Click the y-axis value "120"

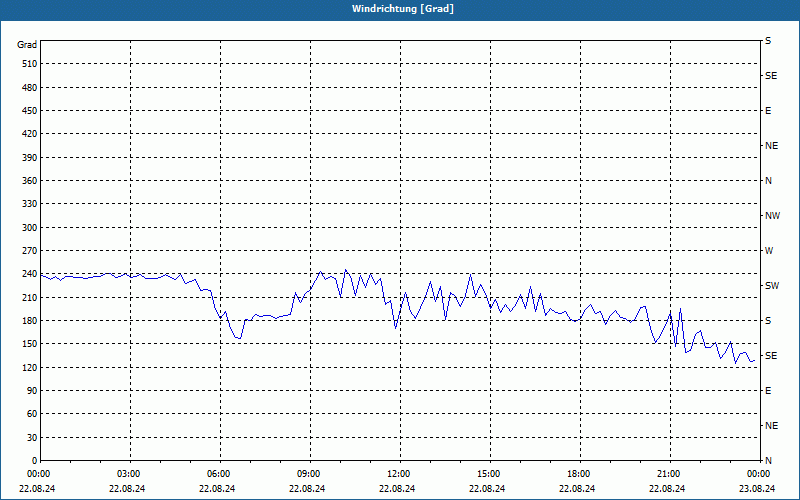[30, 367]
